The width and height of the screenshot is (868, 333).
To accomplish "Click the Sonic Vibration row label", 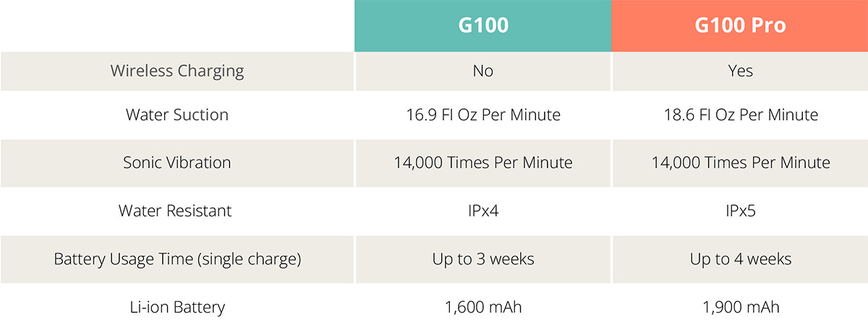I will tap(177, 163).
